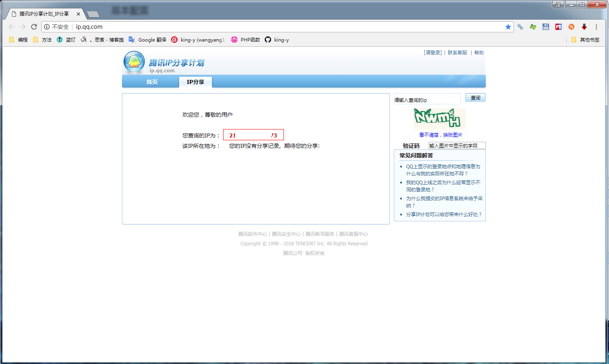Open the 腾讯帐号服务 footer link
The width and height of the screenshot is (609, 364).
pyautogui.click(x=319, y=234)
